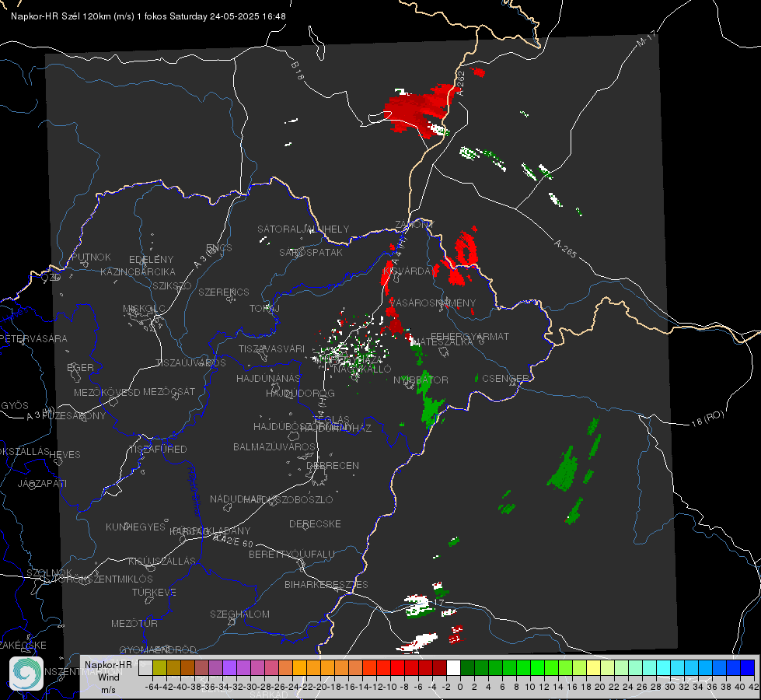The width and height of the screenshot is (761, 700).
Task: Click the MEZŐCSÁT label
Action: (x=169, y=391)
